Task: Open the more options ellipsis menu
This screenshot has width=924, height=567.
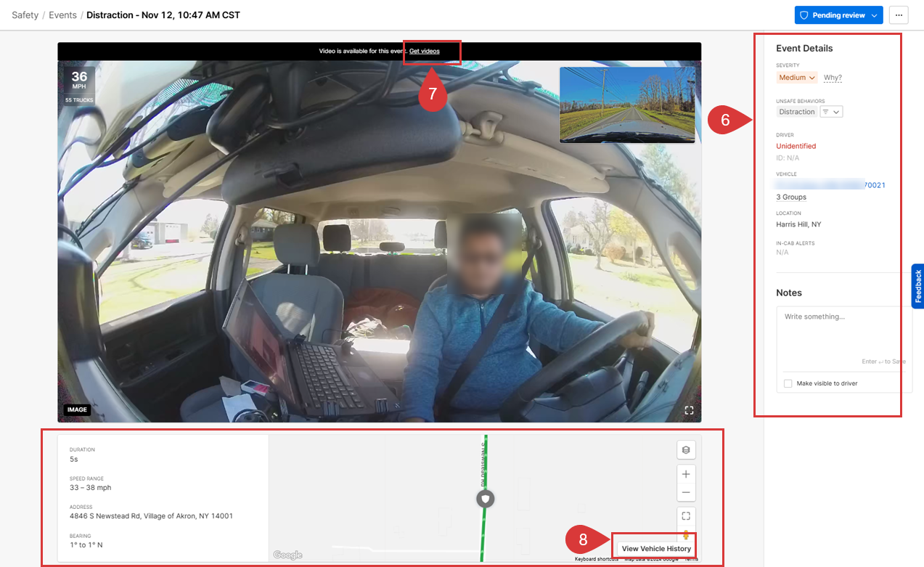Action: point(899,15)
